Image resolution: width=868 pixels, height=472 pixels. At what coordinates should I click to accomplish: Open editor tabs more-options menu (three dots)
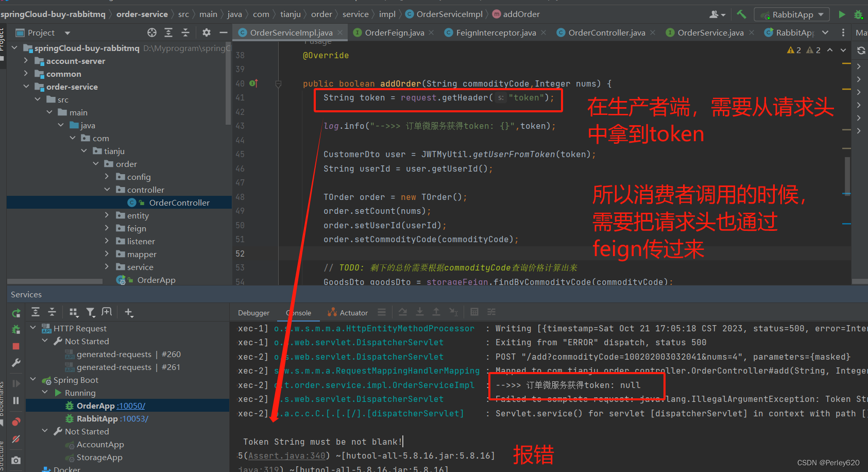(843, 32)
